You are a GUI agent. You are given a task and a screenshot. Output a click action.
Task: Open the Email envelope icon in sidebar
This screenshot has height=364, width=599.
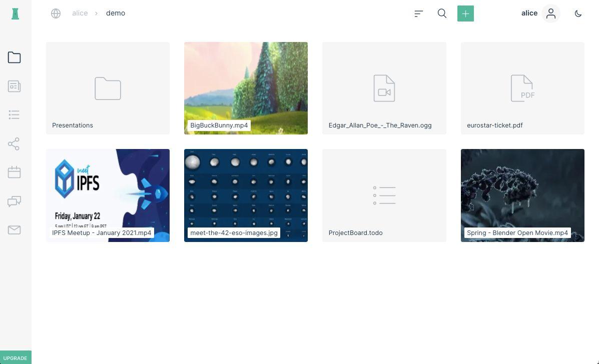14,229
